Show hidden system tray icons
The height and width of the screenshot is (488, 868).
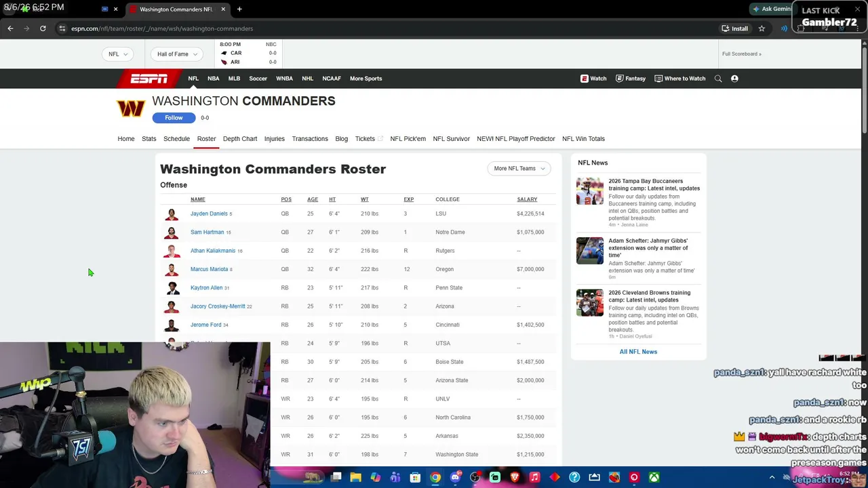click(772, 478)
